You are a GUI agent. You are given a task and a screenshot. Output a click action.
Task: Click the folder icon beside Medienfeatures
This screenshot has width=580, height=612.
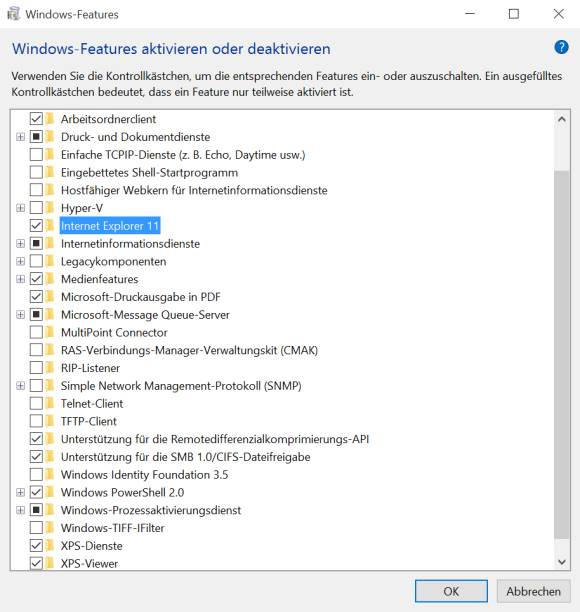50,279
